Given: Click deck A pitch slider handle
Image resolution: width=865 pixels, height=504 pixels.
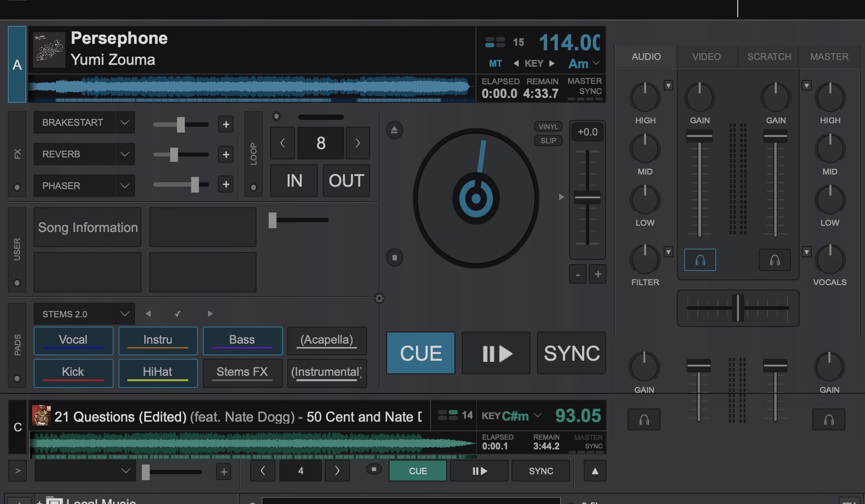Looking at the screenshot, I should click(x=588, y=198).
